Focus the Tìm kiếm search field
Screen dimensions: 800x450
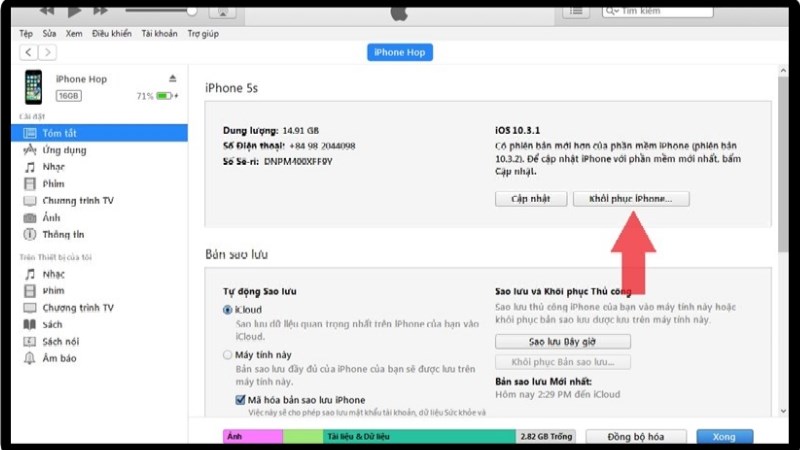tap(658, 11)
